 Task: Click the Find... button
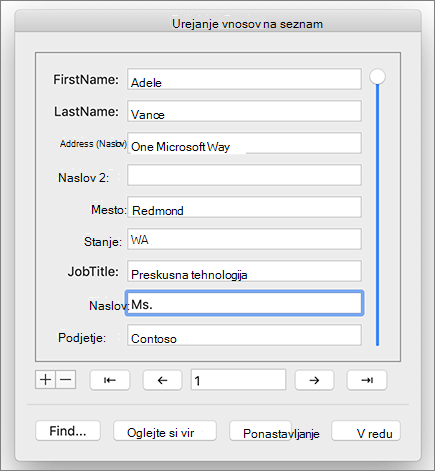pos(68,431)
